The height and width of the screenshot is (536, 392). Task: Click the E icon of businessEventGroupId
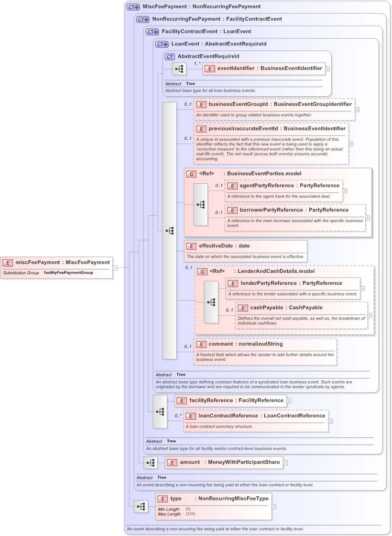coord(201,105)
